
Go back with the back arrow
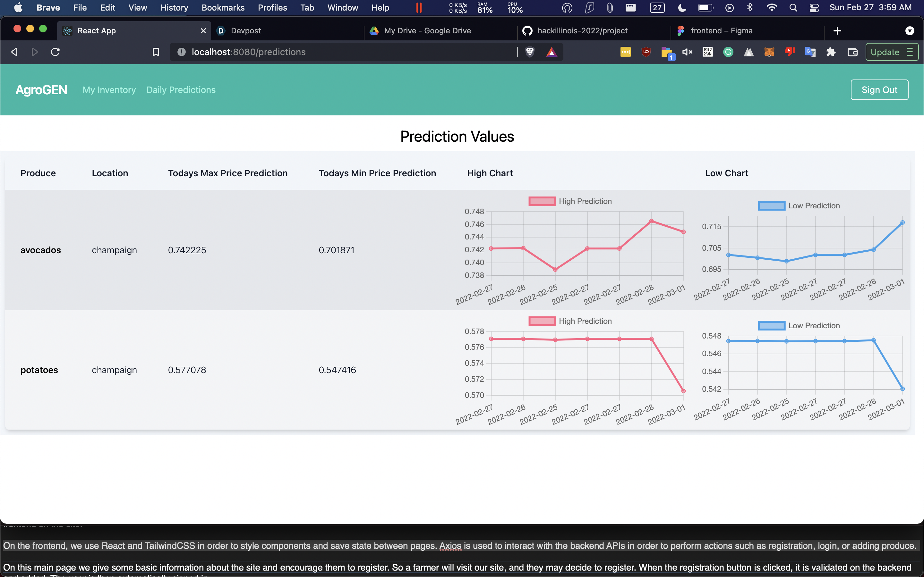click(14, 52)
